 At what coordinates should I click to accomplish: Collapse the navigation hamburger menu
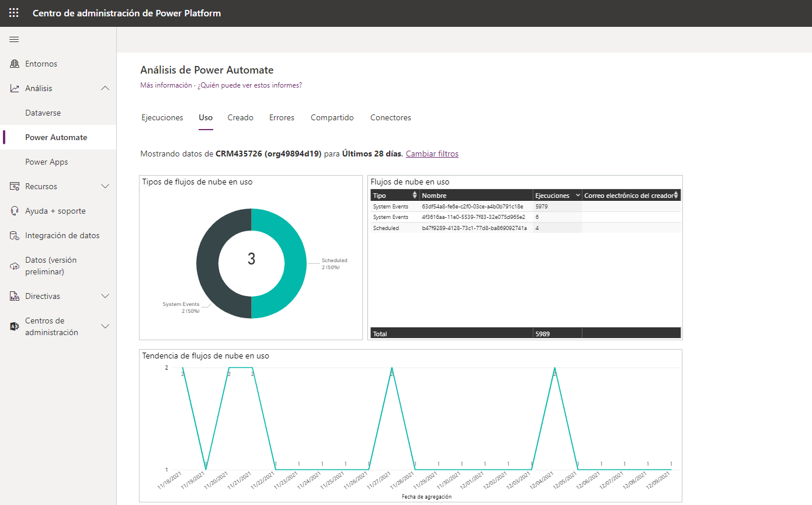(x=14, y=40)
